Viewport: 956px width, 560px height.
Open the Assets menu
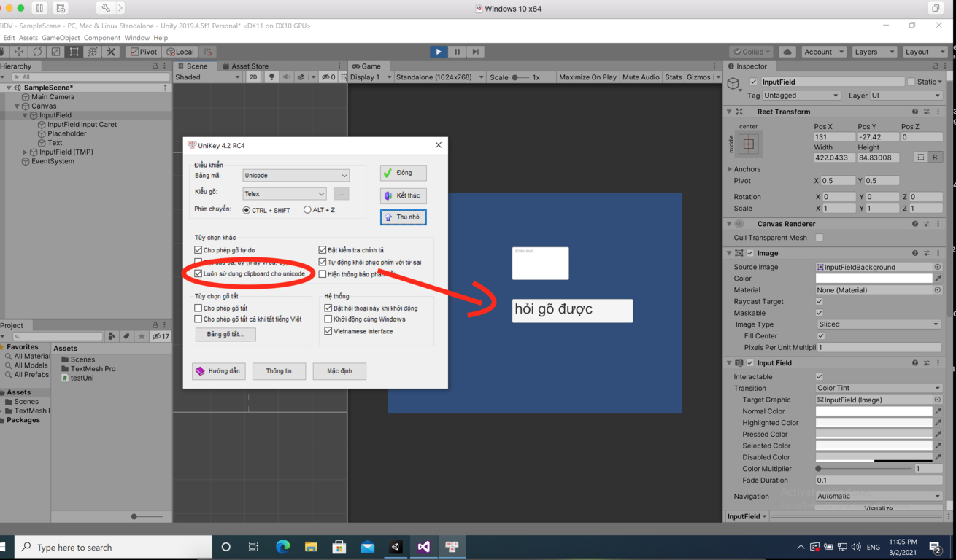pos(28,38)
